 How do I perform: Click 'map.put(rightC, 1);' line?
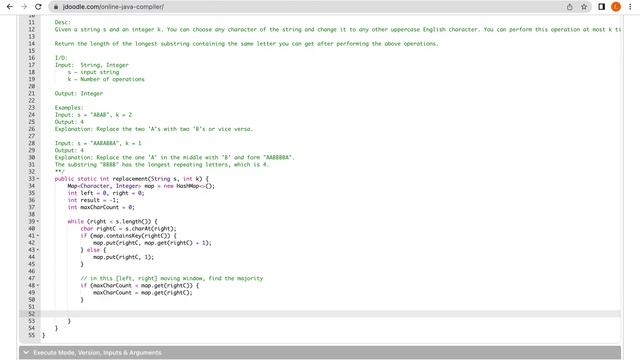coord(124,257)
